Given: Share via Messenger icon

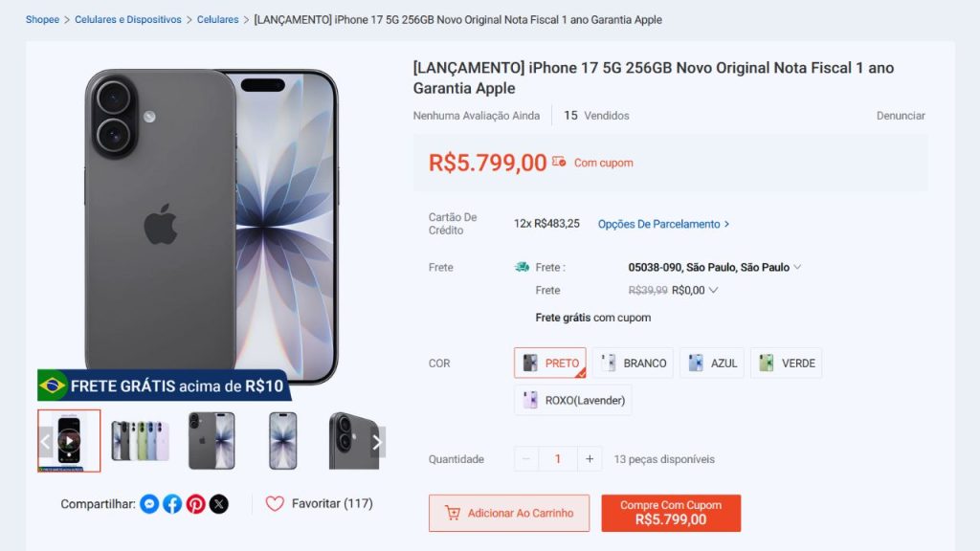Looking at the screenshot, I should pyautogui.click(x=149, y=504).
